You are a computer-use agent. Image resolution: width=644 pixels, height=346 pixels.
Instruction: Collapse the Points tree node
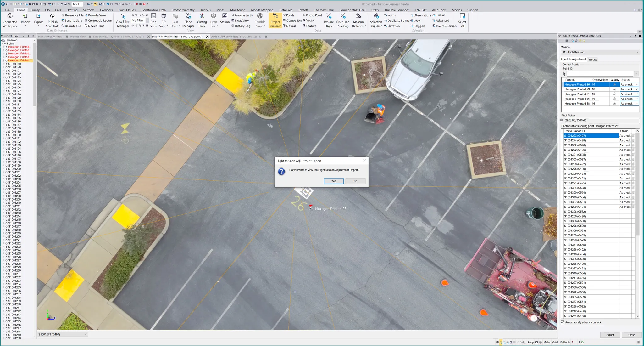coord(3,43)
